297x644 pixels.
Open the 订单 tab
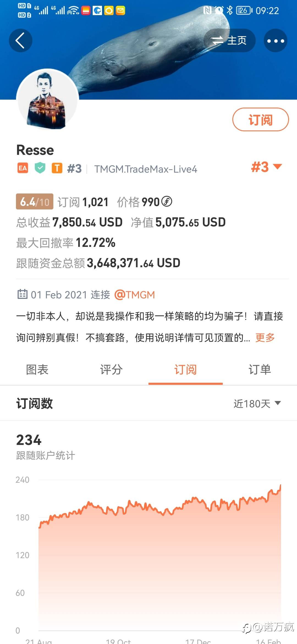point(260,369)
